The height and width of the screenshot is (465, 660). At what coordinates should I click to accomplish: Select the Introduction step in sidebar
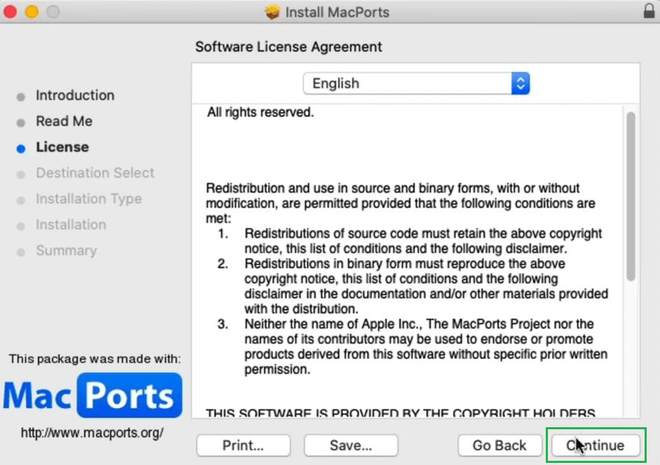[x=75, y=96]
